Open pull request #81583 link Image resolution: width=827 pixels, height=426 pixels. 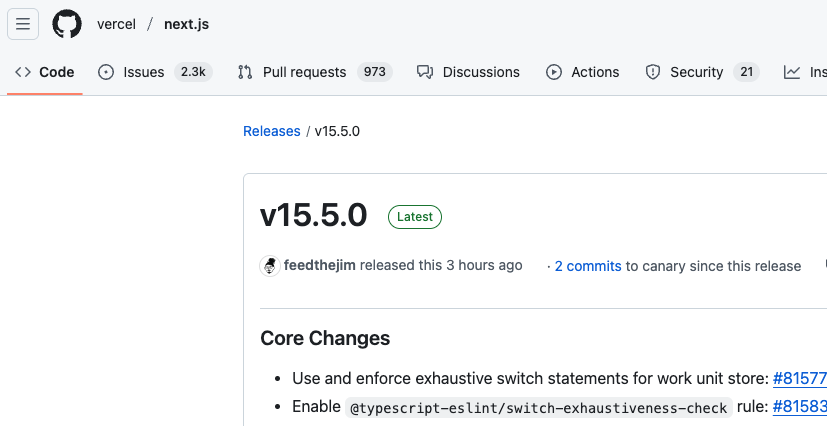click(800, 406)
